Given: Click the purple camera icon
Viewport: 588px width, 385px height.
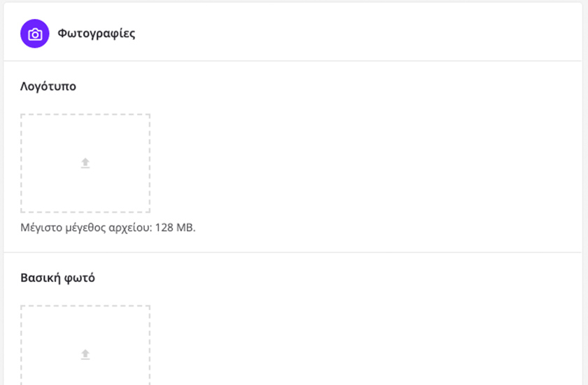Looking at the screenshot, I should point(35,34).
